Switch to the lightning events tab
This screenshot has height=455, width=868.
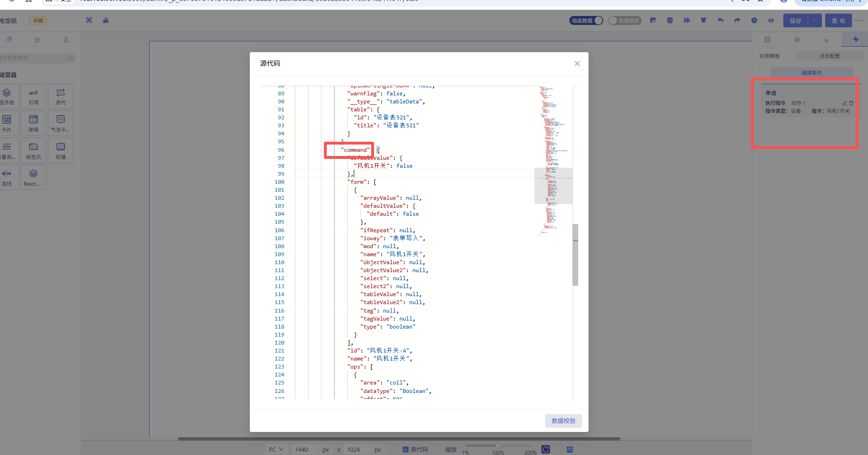pos(856,40)
